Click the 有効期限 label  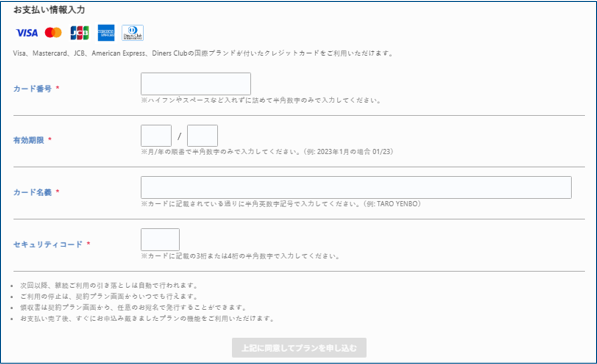click(x=29, y=140)
